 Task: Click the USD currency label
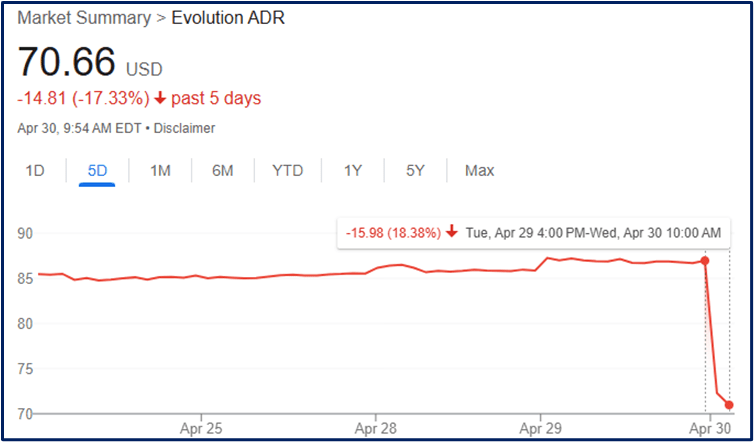(x=144, y=70)
